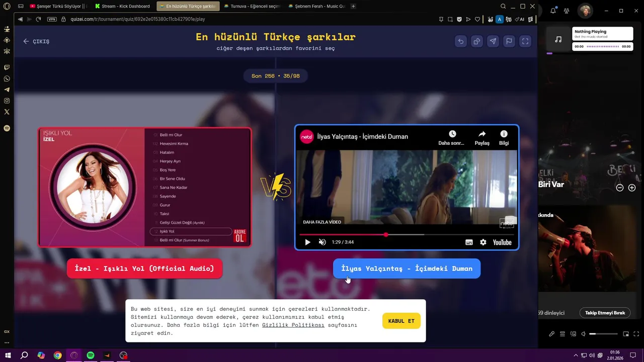Open profile avatar in music app window

(585, 11)
